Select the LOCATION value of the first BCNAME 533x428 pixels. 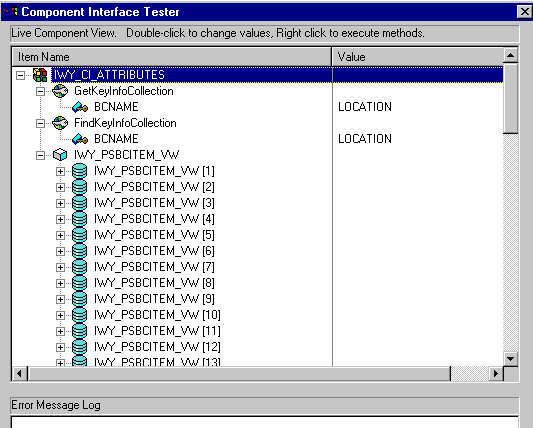pyautogui.click(x=365, y=107)
